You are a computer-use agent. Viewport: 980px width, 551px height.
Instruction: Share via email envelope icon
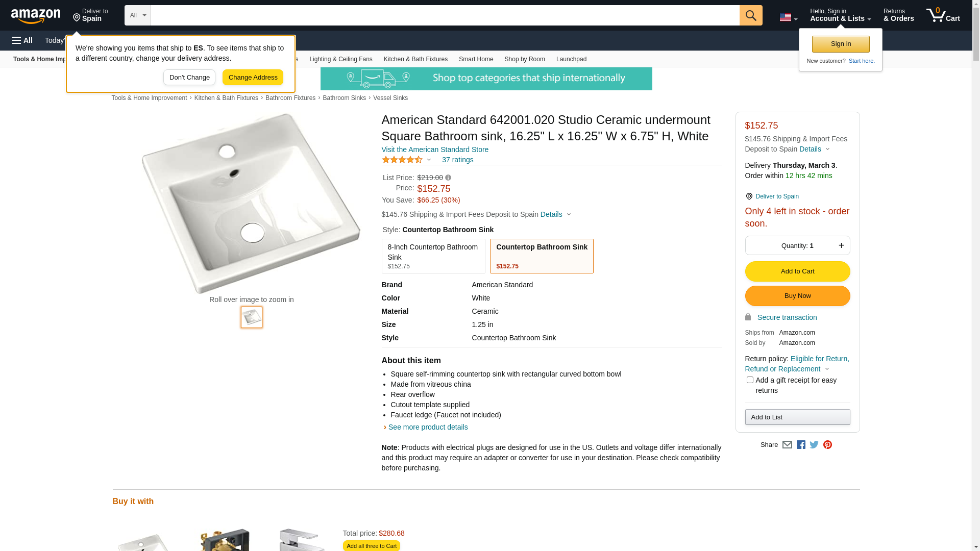[787, 445]
